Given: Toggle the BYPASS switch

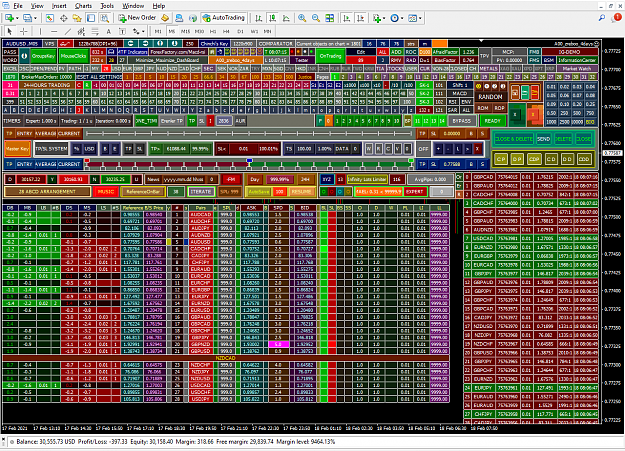Looking at the screenshot, I should [x=462, y=121].
